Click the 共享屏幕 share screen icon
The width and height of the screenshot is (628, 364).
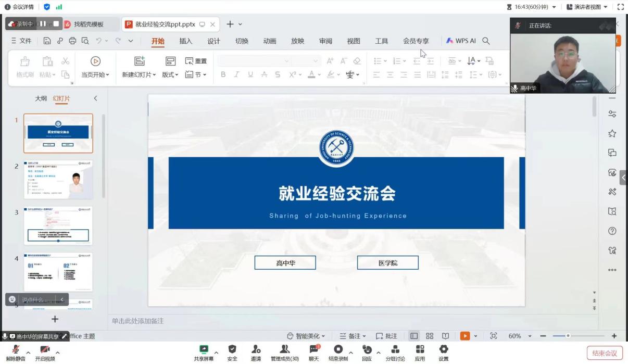tap(204, 349)
